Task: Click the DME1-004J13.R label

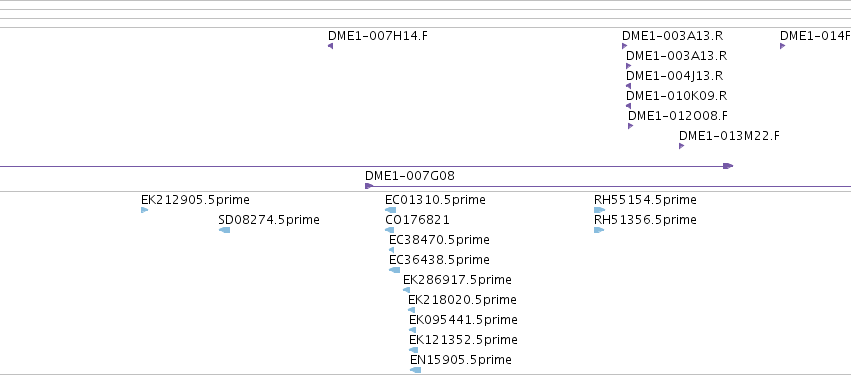Action: pos(675,76)
